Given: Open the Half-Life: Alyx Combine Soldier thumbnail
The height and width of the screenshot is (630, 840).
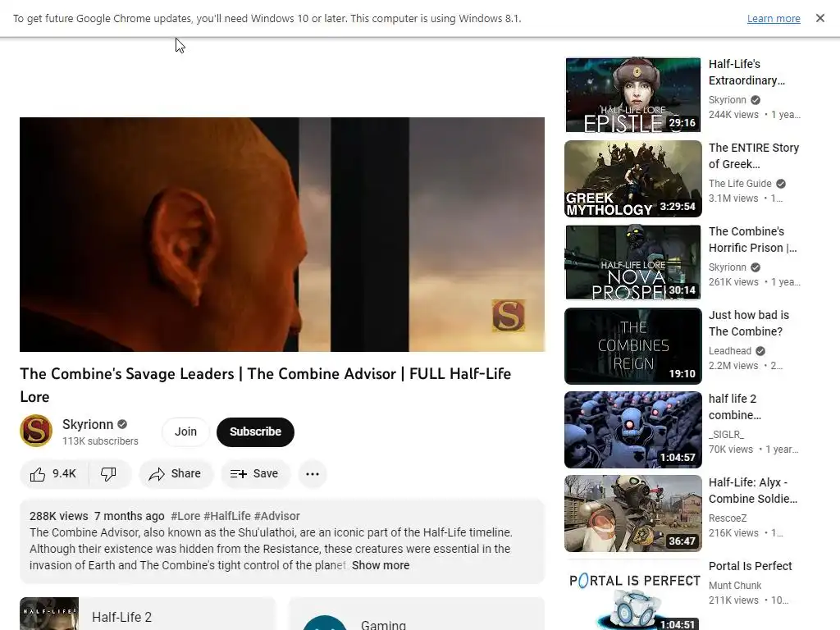Looking at the screenshot, I should [x=633, y=514].
